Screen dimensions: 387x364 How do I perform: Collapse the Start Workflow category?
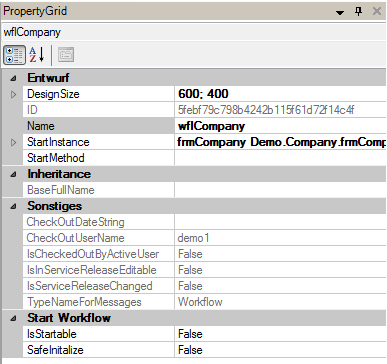point(13,318)
